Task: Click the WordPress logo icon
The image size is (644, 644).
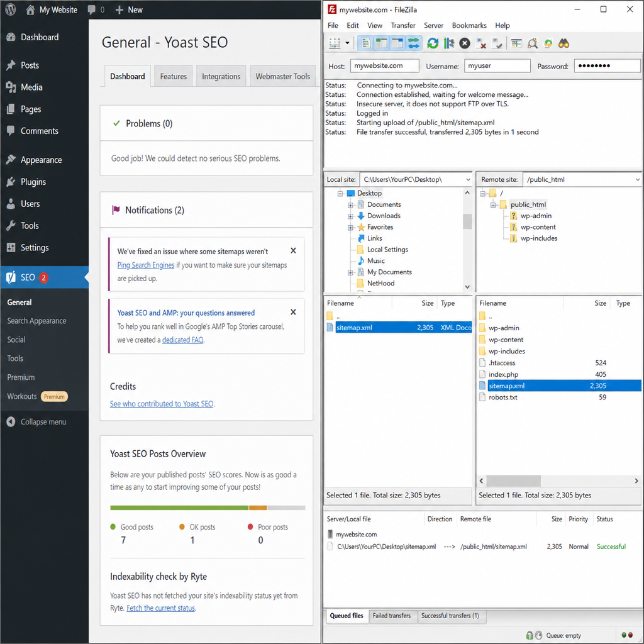Action: pos(11,9)
